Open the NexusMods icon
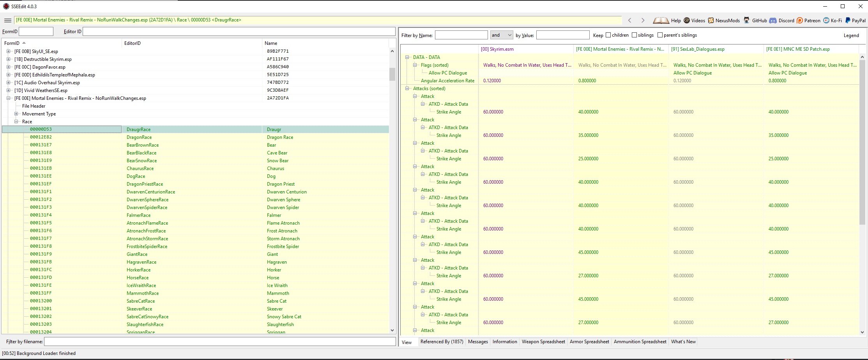868x360 pixels. coord(711,20)
